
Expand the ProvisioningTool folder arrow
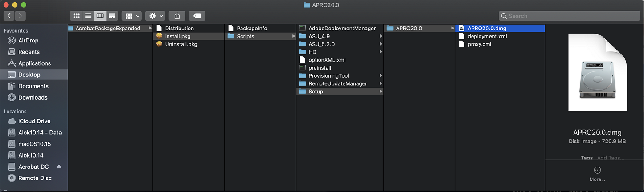tap(381, 76)
